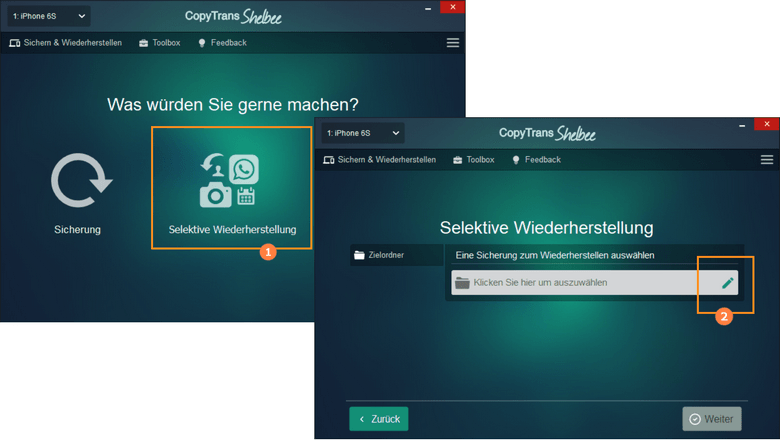Minimize the back CopyTrans Shelbee window
This screenshot has width=780, height=440.
click(x=428, y=8)
